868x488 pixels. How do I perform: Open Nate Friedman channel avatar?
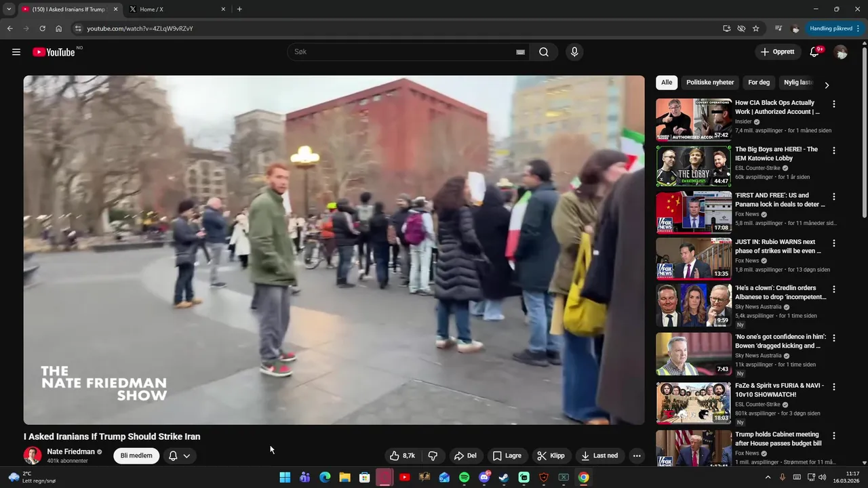tap(33, 455)
